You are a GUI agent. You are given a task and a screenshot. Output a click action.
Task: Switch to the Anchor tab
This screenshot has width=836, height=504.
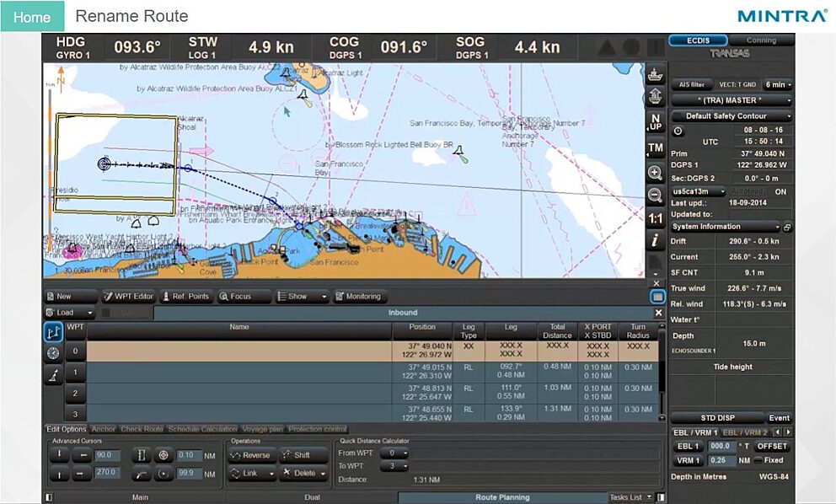coord(104,429)
